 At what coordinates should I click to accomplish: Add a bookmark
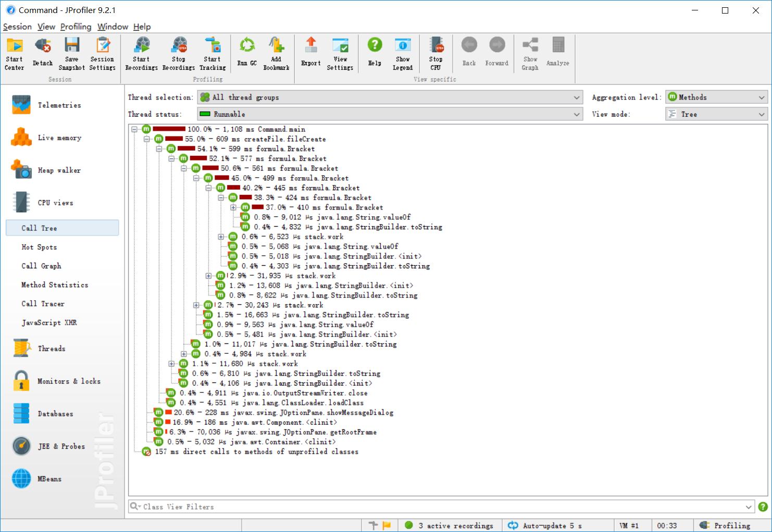[276, 54]
